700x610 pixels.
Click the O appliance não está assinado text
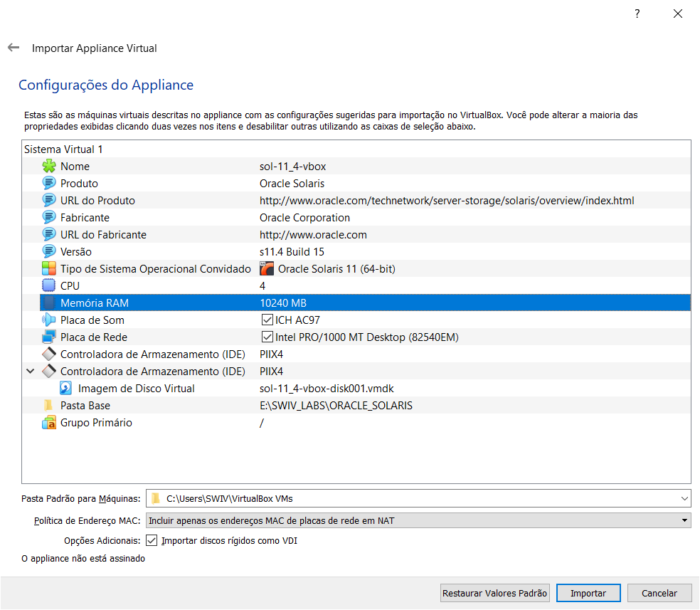(x=83, y=558)
